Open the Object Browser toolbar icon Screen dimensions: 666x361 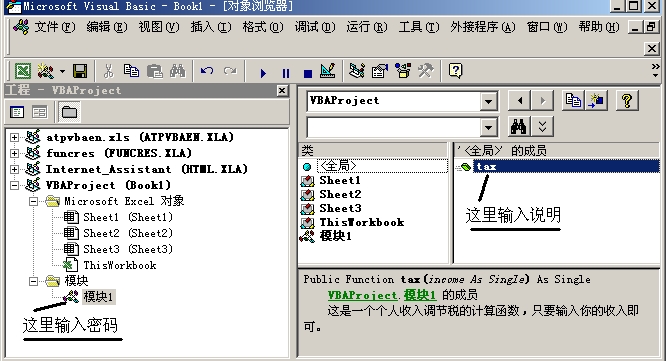(x=403, y=71)
